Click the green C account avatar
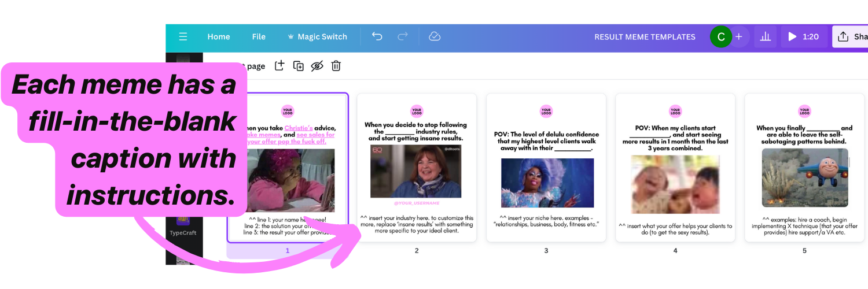The width and height of the screenshot is (868, 289). coord(721,37)
